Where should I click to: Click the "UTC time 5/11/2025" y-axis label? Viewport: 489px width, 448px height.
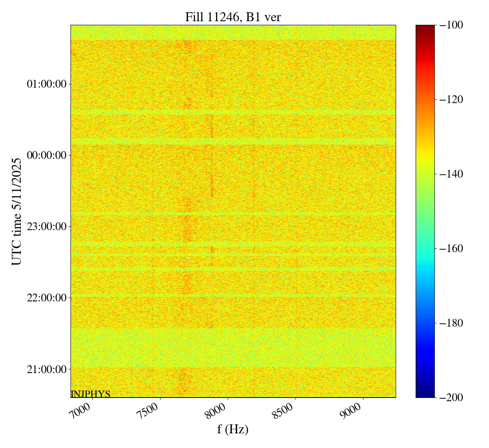[17, 211]
